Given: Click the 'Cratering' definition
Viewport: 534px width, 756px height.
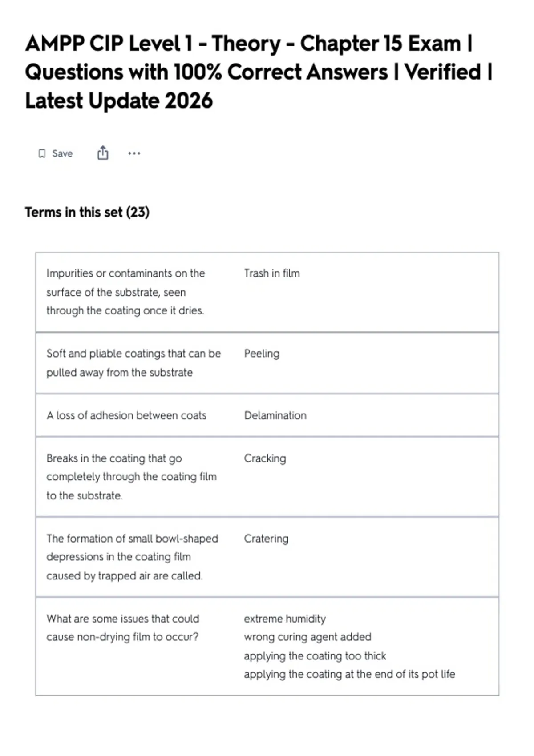Looking at the screenshot, I should tap(266, 539).
